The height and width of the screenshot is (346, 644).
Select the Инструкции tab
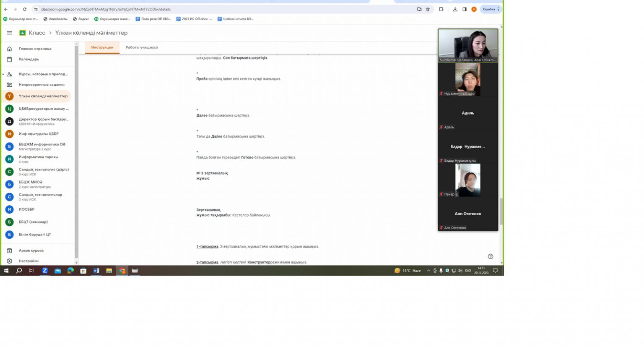(x=102, y=47)
